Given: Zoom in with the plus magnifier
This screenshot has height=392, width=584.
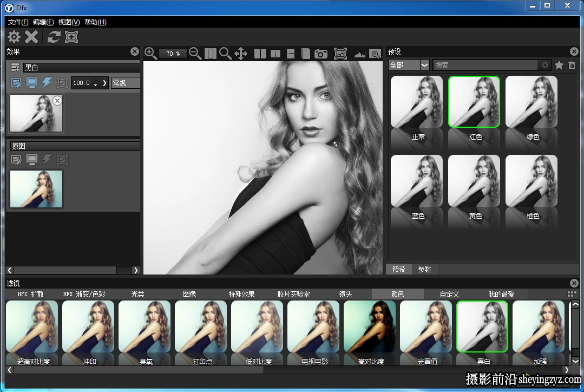Looking at the screenshot, I should (150, 54).
